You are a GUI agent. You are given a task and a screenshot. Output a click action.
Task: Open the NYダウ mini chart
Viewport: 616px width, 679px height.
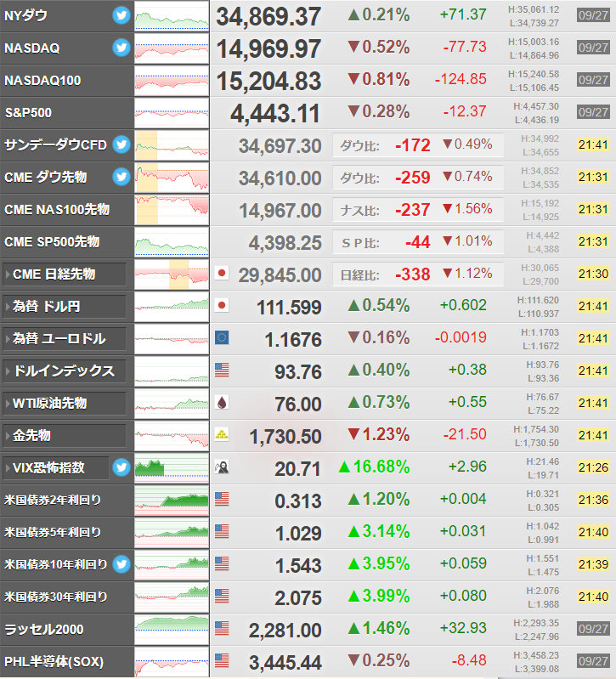pos(172,15)
